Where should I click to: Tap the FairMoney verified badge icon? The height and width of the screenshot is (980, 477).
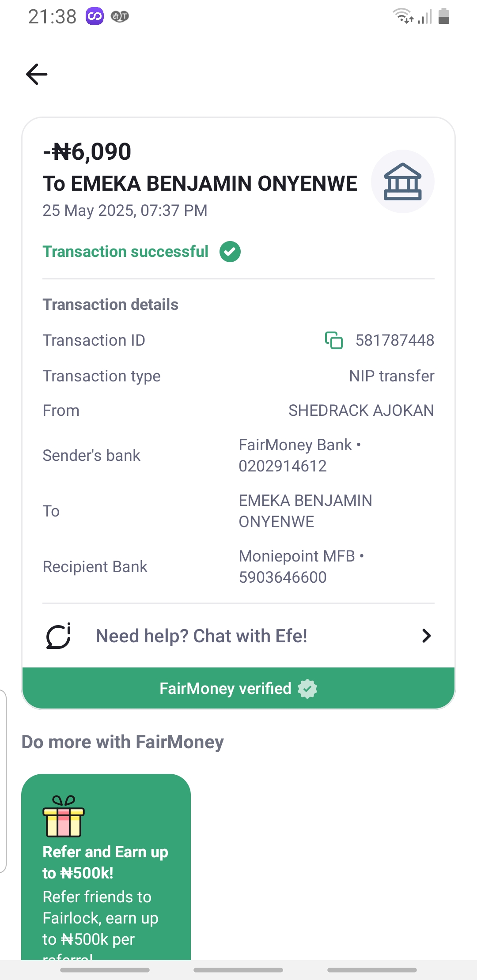click(x=307, y=689)
